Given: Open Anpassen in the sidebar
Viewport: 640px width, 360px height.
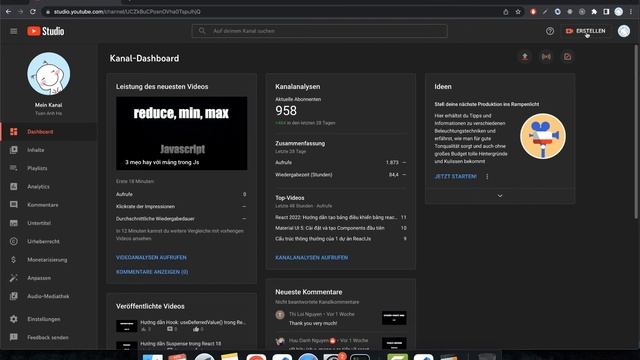Looking at the screenshot, I should click(x=49, y=278).
